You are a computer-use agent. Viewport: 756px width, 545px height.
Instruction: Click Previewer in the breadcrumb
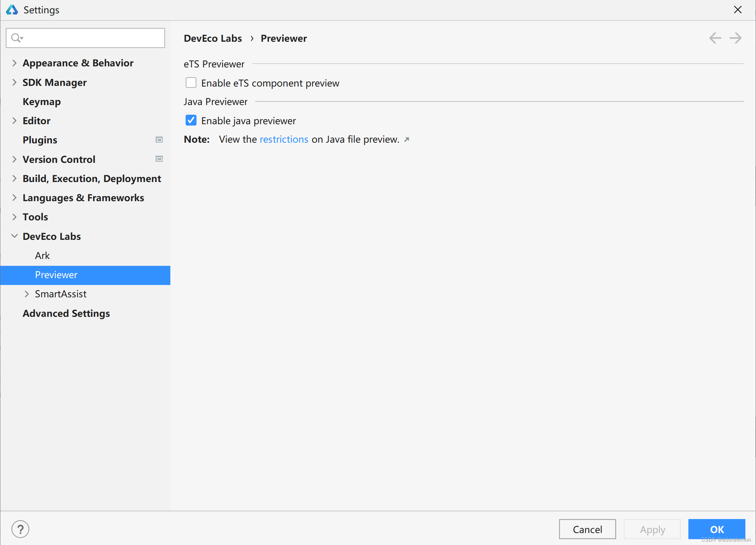[x=284, y=38]
